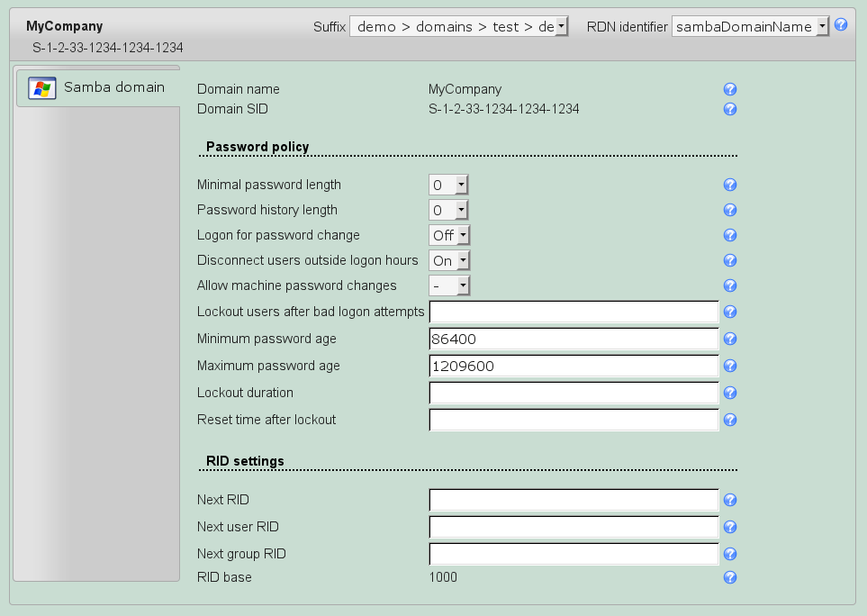Show help for Lockout duration field
The height and width of the screenshot is (616, 867).
click(730, 394)
